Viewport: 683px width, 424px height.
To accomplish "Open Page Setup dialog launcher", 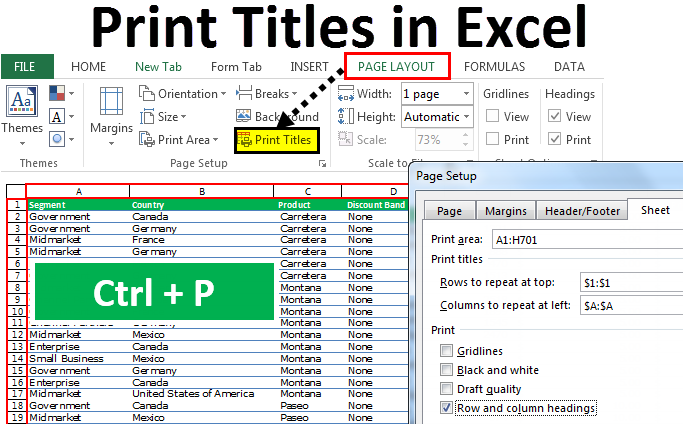I will (x=322, y=163).
